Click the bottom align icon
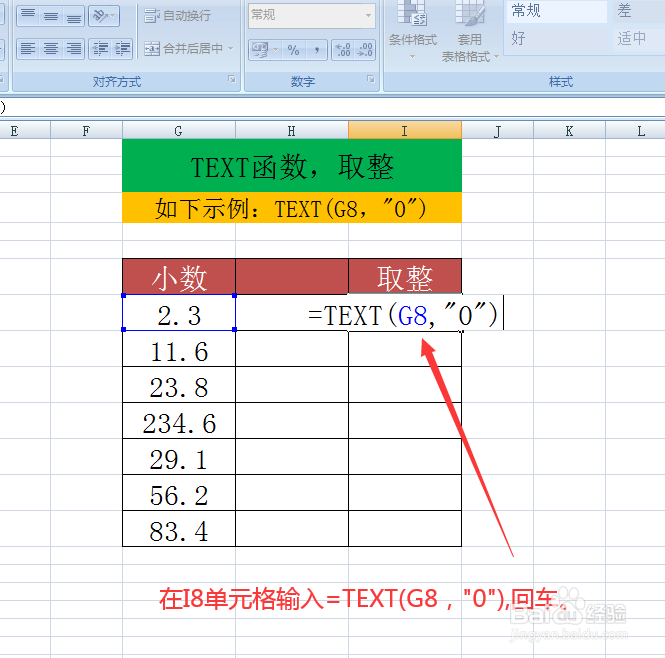 pyautogui.click(x=74, y=16)
